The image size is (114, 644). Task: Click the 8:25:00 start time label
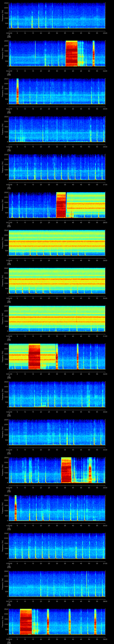9,147
